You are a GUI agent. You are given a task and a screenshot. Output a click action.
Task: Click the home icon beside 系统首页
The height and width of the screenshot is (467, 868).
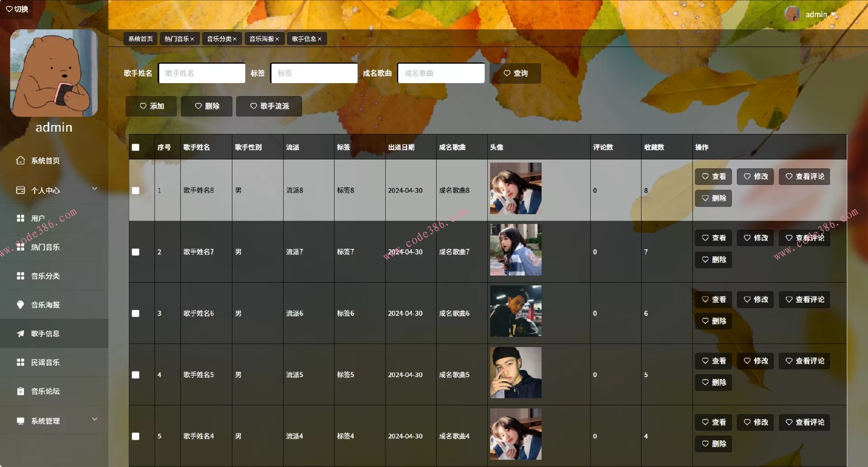tap(20, 160)
